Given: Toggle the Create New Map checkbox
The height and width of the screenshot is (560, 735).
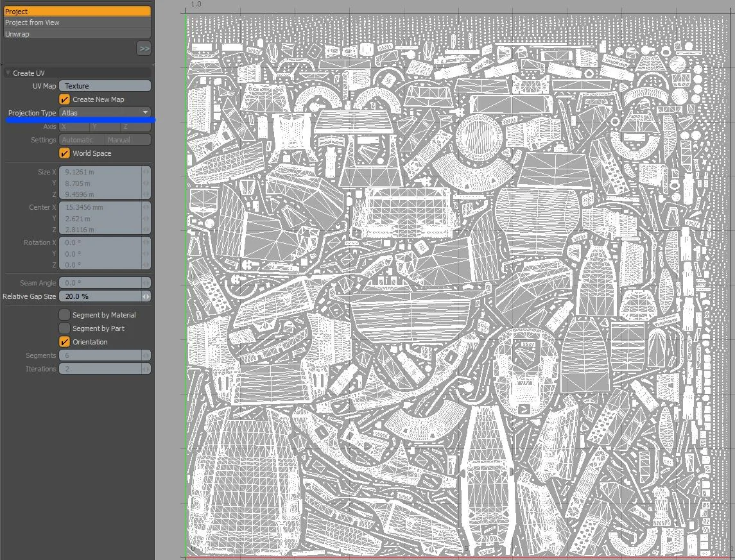Looking at the screenshot, I should [65, 99].
